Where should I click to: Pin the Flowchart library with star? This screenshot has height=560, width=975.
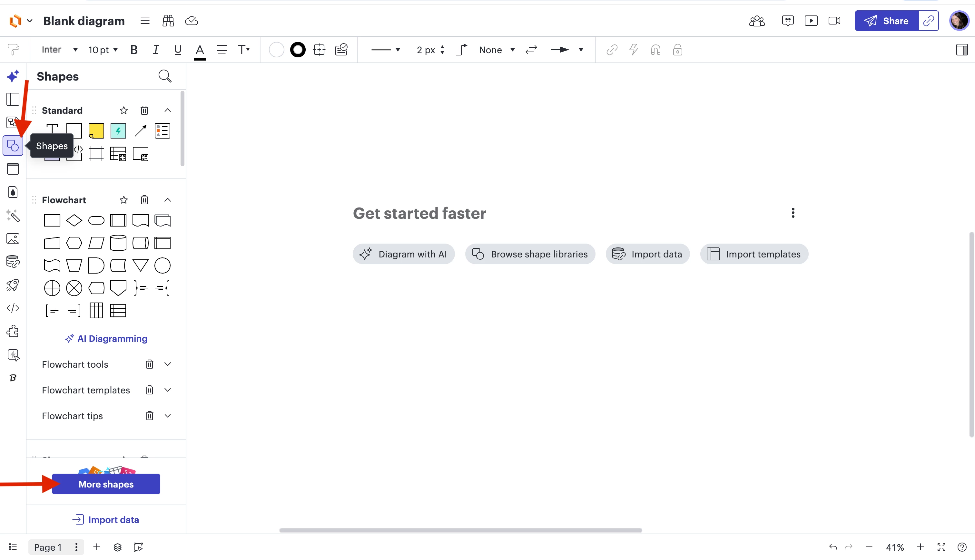[x=123, y=200]
